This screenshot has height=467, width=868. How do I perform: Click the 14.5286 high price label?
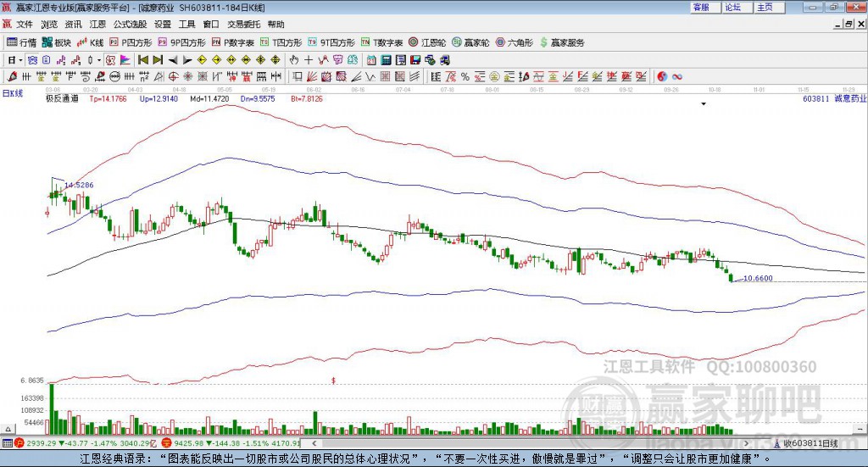click(79, 185)
